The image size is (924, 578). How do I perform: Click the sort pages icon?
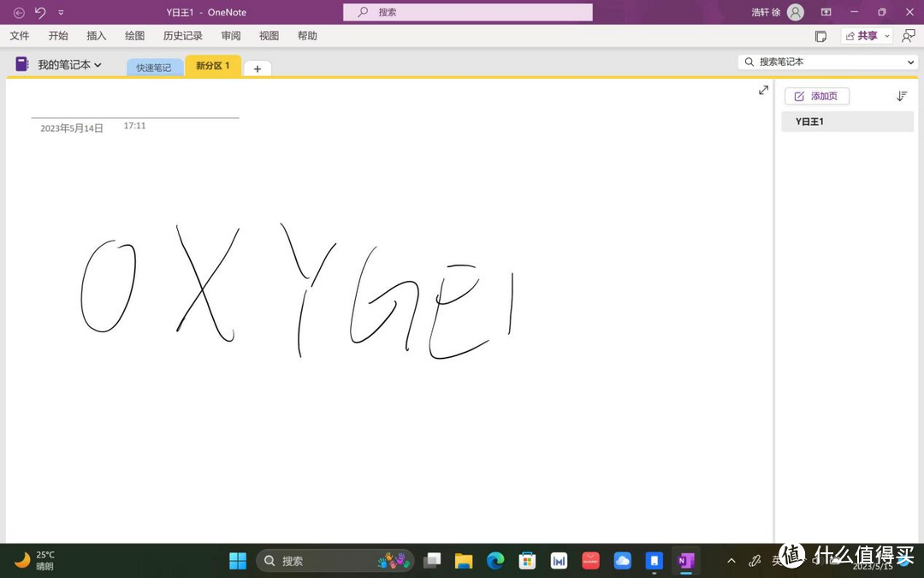(x=901, y=96)
